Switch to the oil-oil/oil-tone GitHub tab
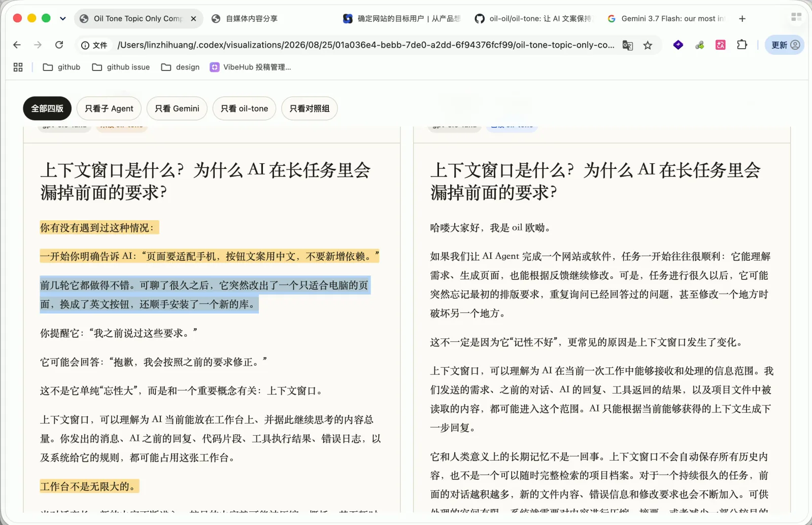 point(534,19)
